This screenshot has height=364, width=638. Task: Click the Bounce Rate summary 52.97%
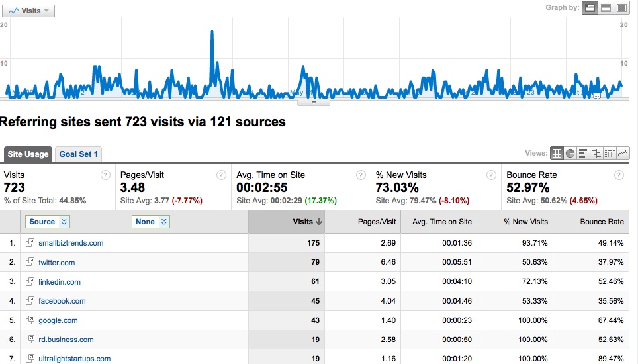(x=527, y=187)
